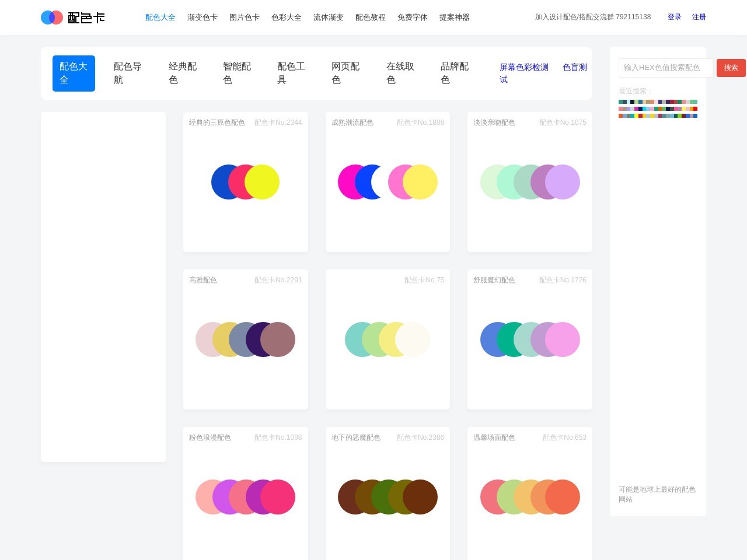Switch to 智能配色 tab

click(237, 73)
